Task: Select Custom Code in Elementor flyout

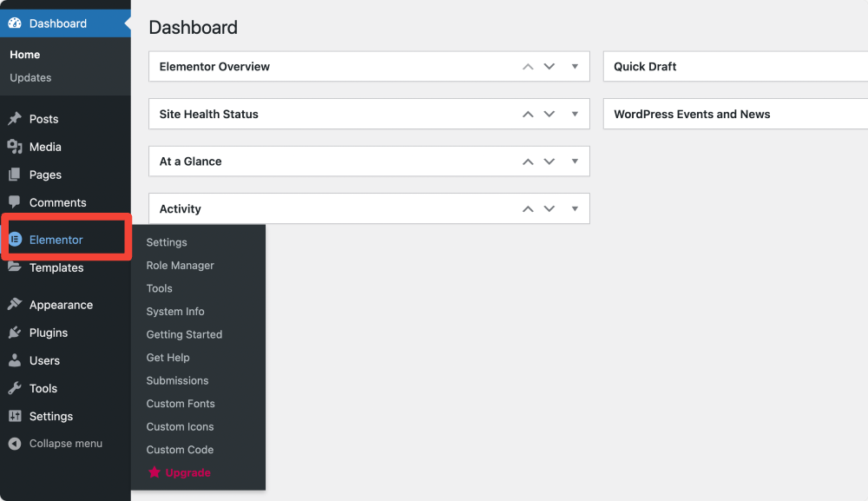Action: pos(180,450)
